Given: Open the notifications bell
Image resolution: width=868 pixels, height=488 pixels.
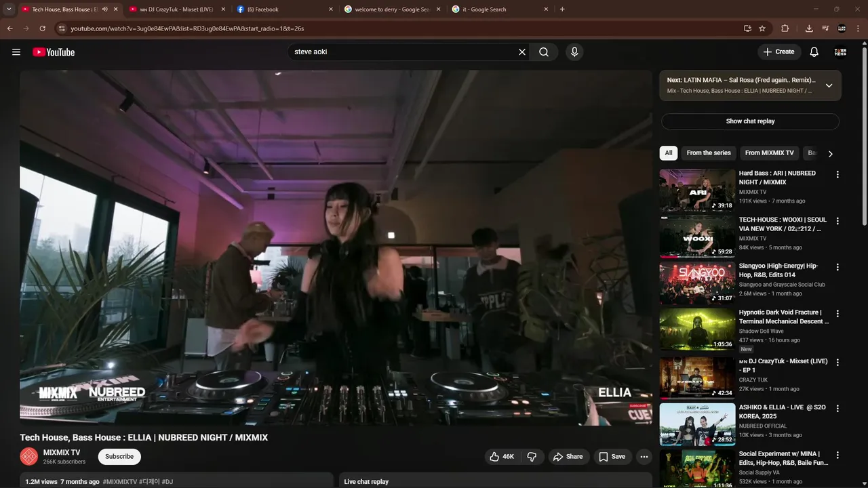Looking at the screenshot, I should (814, 52).
